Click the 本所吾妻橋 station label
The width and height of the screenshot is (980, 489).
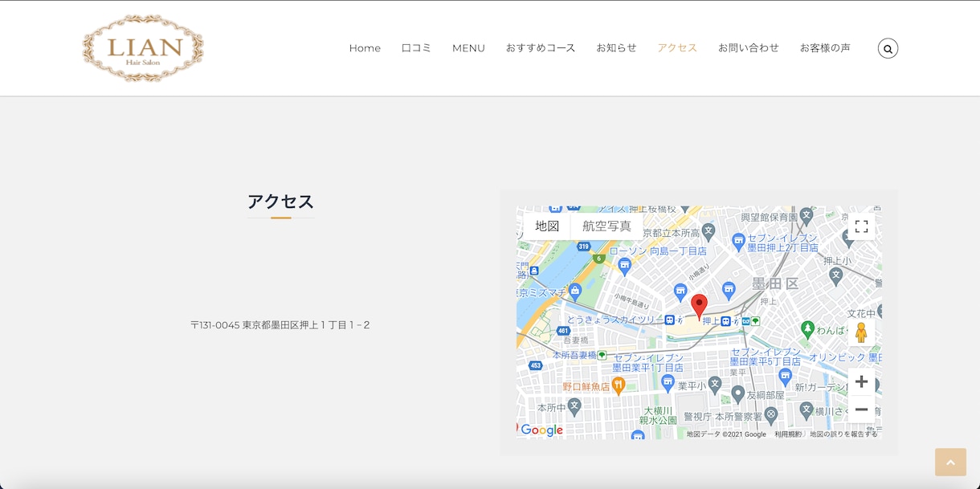pos(574,355)
